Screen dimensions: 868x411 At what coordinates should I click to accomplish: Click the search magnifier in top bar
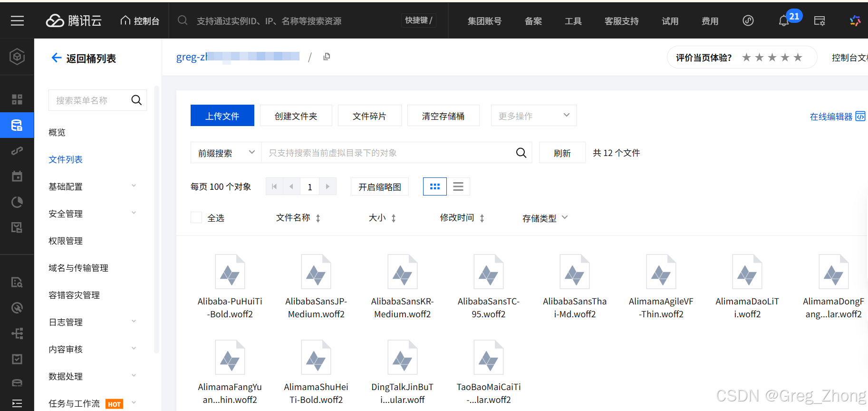click(183, 20)
